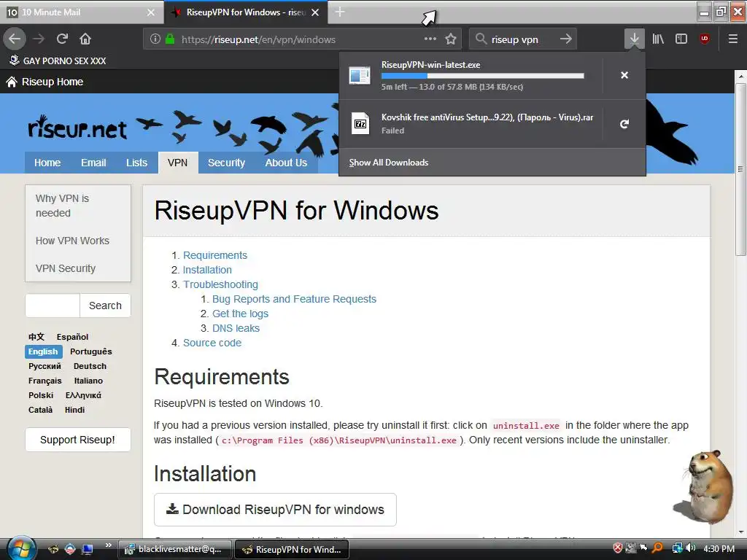This screenshot has height=560, width=747.
Task: Close the RiseupVPN for Windows tab
Action: click(x=315, y=12)
